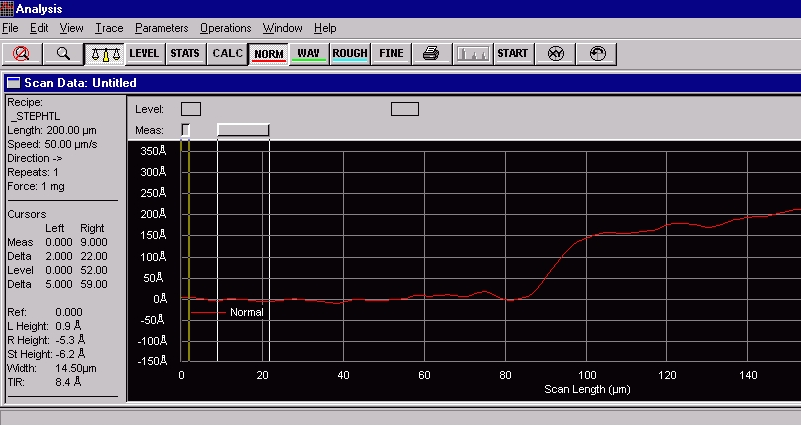Viewport: 801px width, 426px height.
Task: Open the Trace menu
Action: pos(109,28)
